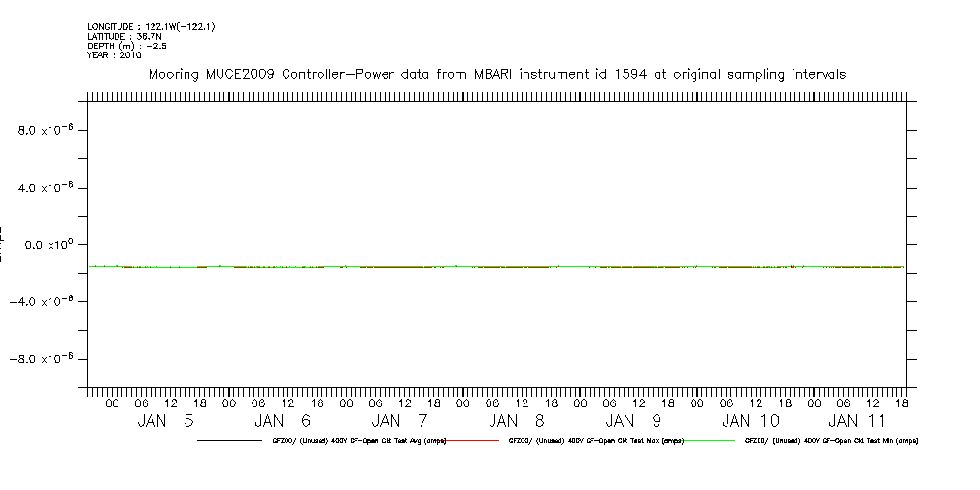The image size is (980, 490).
Task: Click the JAN 9 date label
Action: click(633, 421)
